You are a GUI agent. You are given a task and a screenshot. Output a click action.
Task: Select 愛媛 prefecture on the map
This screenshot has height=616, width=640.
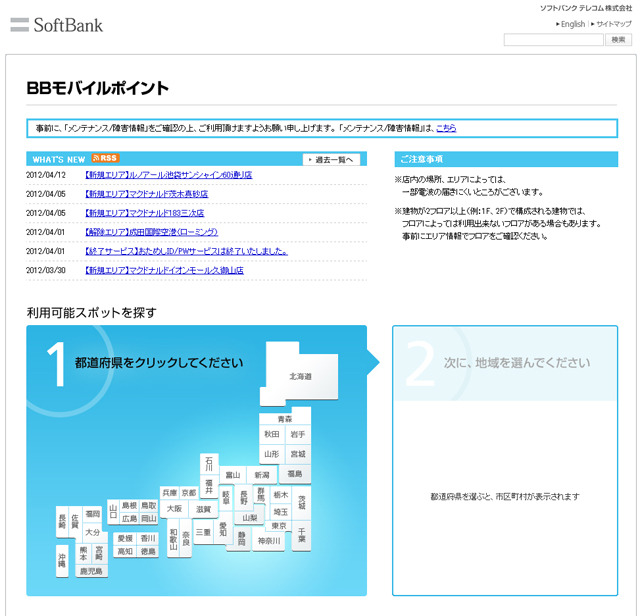[x=125, y=538]
